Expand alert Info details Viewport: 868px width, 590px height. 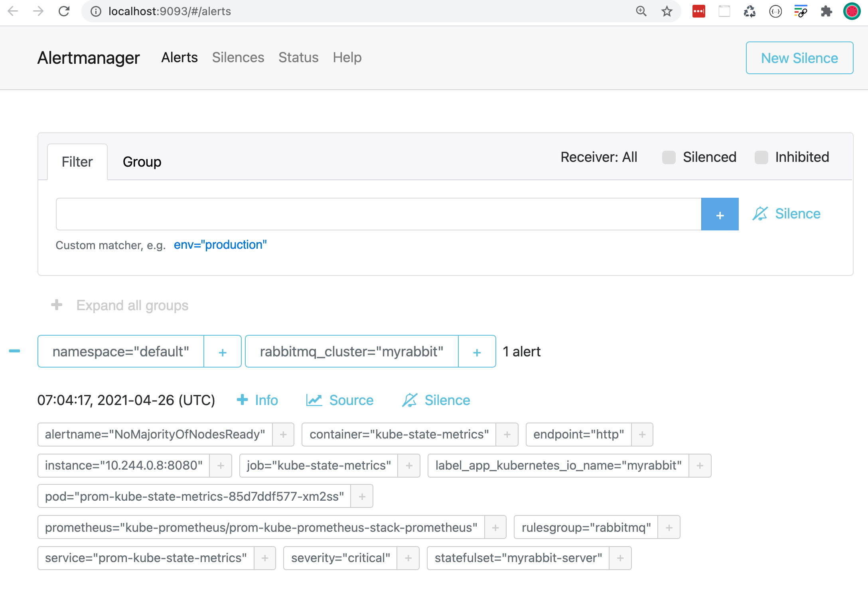pos(257,400)
